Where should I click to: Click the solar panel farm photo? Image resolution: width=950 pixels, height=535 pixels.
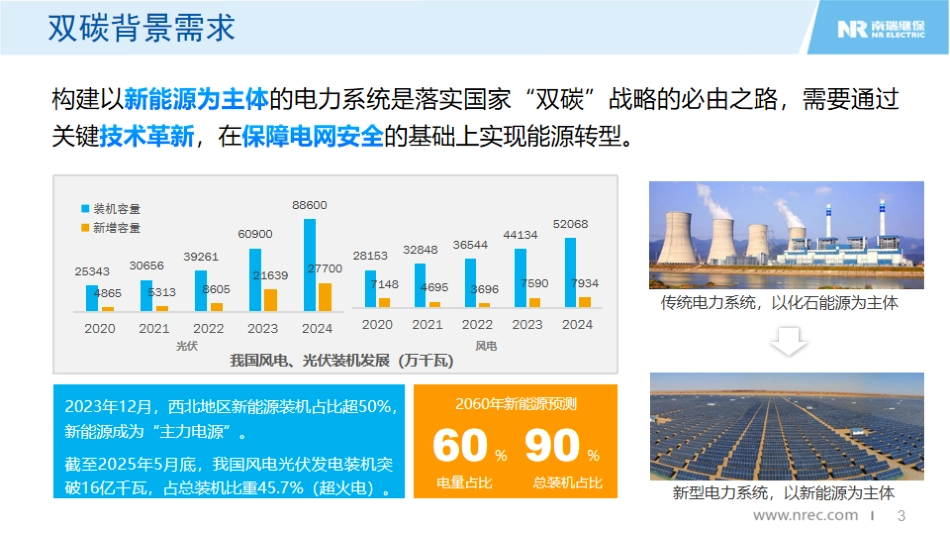click(x=786, y=427)
